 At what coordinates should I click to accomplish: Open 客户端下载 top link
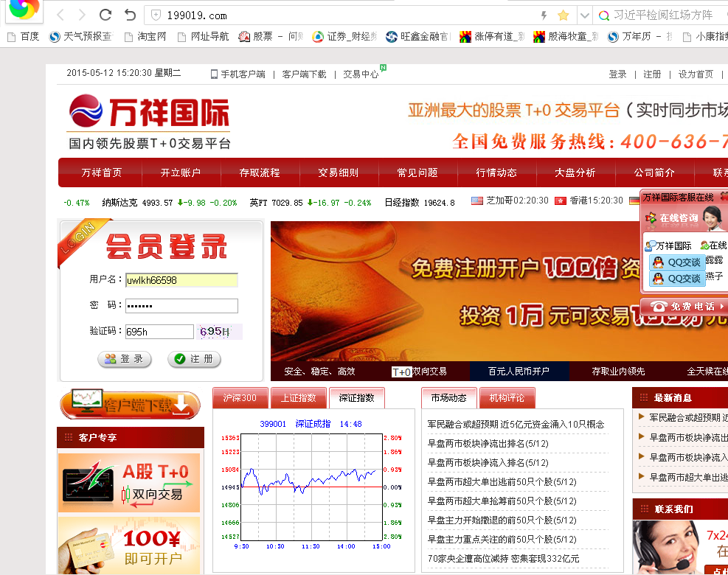[x=304, y=74]
